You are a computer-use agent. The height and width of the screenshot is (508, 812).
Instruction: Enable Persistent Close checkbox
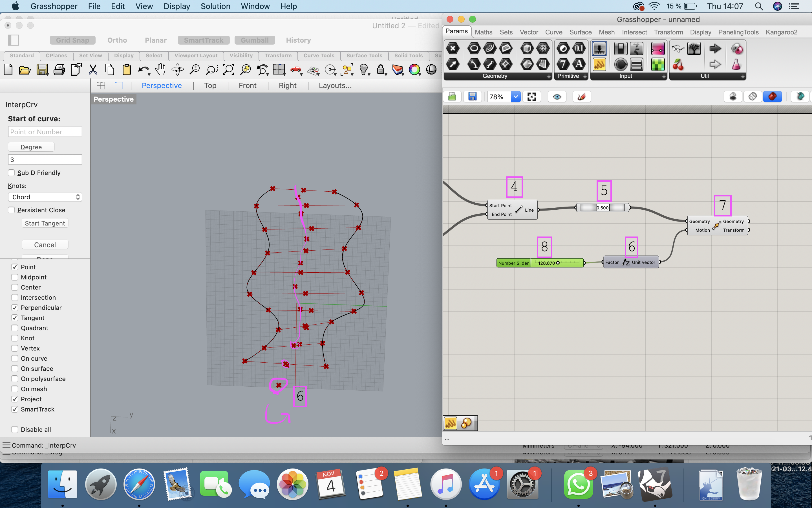tap(11, 210)
